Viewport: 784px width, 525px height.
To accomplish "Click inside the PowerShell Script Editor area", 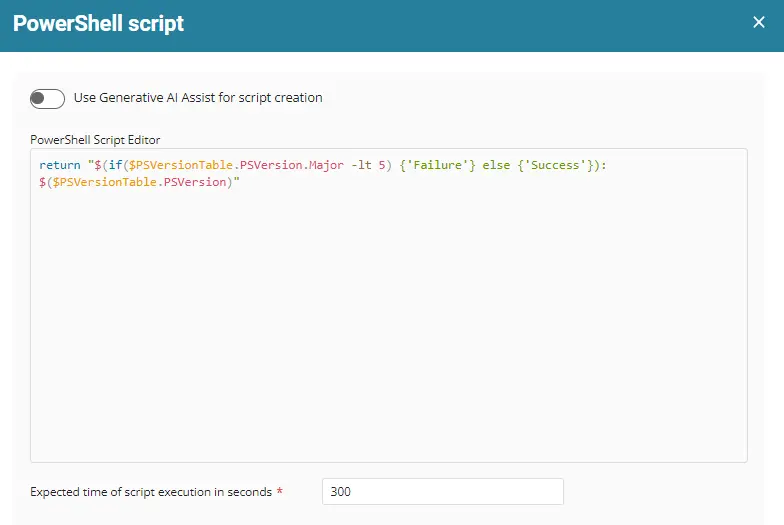I will [x=388, y=305].
